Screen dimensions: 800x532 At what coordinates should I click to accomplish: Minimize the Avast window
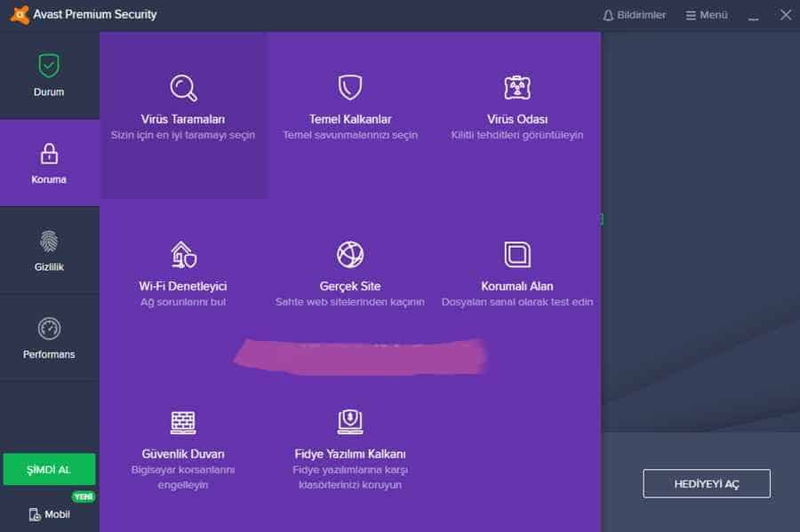754,15
